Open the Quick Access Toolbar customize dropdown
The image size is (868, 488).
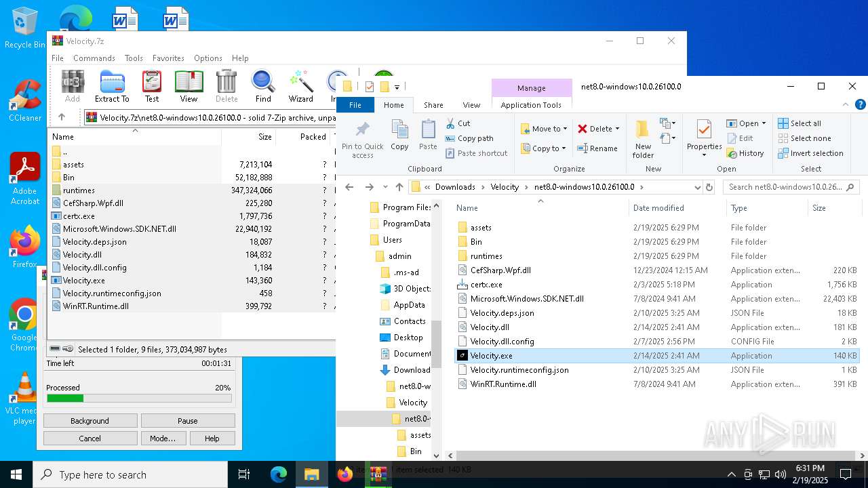click(397, 87)
